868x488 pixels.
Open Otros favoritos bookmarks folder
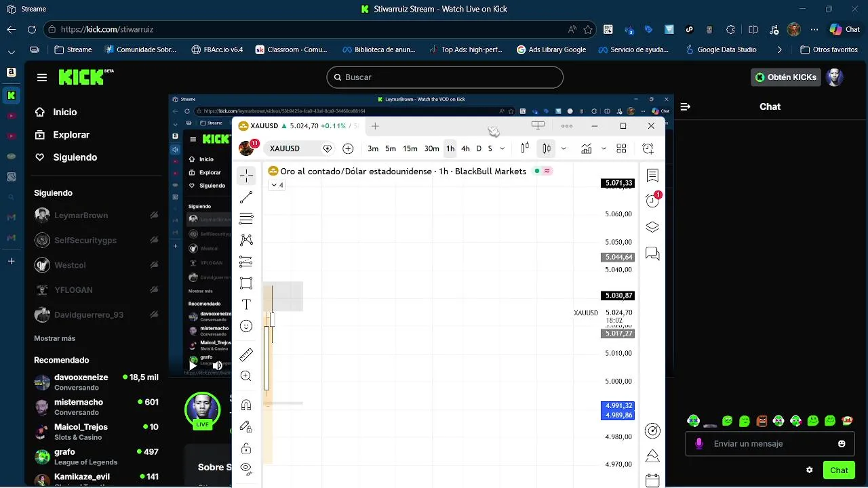[x=829, y=49]
